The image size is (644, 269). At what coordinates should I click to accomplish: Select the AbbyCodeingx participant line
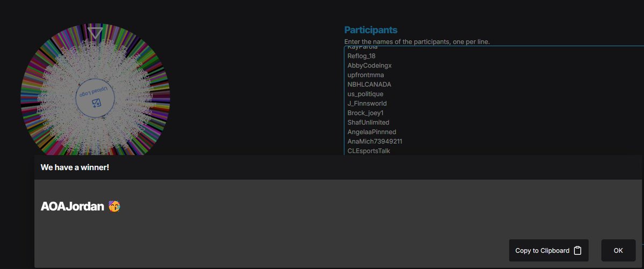tap(370, 66)
